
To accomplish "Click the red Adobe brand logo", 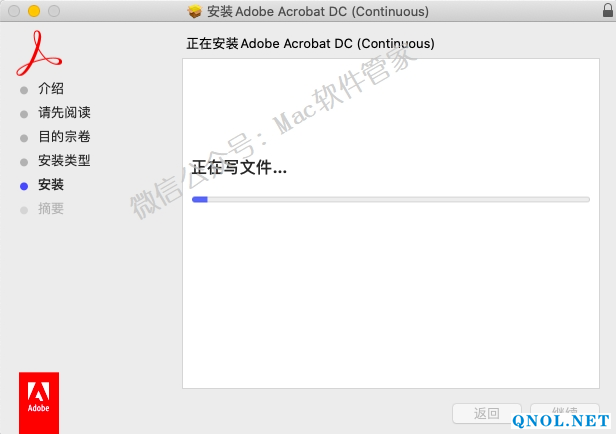I will [39, 403].
